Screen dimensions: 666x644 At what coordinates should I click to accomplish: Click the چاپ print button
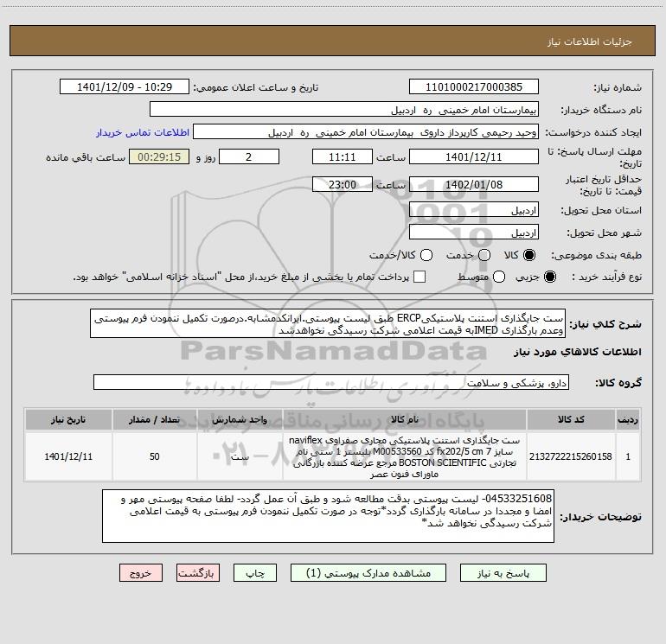(255, 573)
